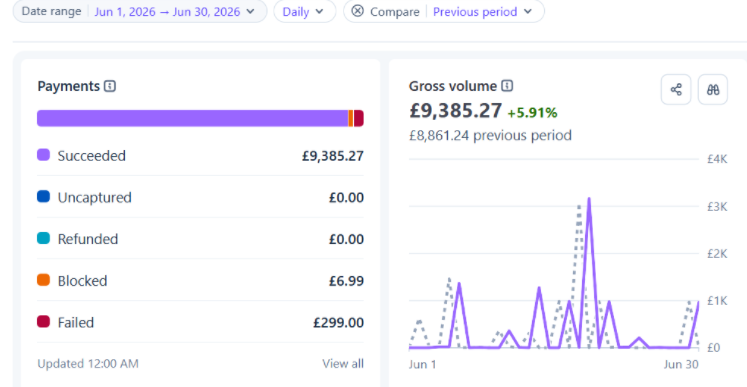Click the £8,861.24 previous period text
The width and height of the screenshot is (747, 387).
pyautogui.click(x=490, y=135)
